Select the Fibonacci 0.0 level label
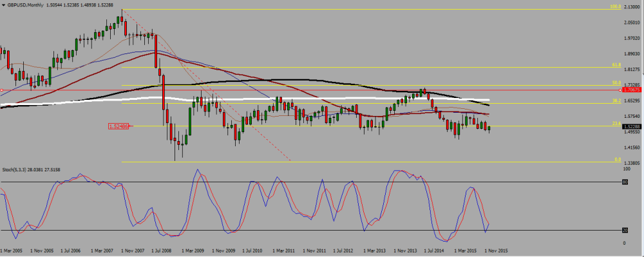Screen dimensions: 644x257 pos(618,159)
